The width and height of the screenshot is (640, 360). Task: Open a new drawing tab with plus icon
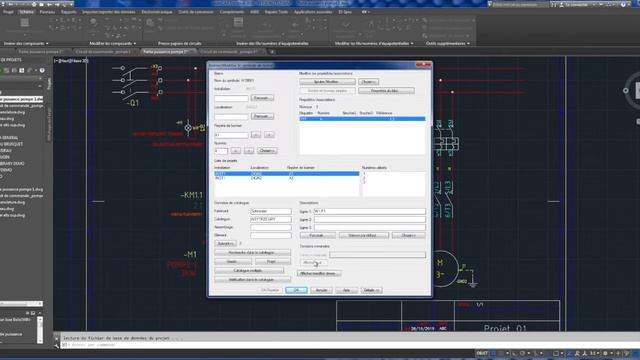(272, 52)
